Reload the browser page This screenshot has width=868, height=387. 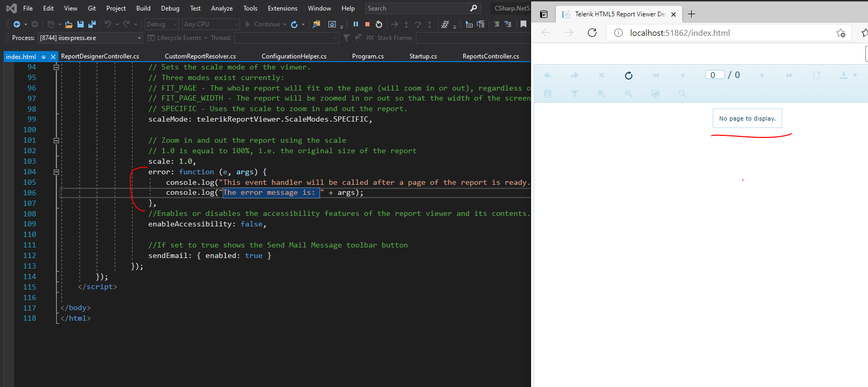pyautogui.click(x=592, y=33)
